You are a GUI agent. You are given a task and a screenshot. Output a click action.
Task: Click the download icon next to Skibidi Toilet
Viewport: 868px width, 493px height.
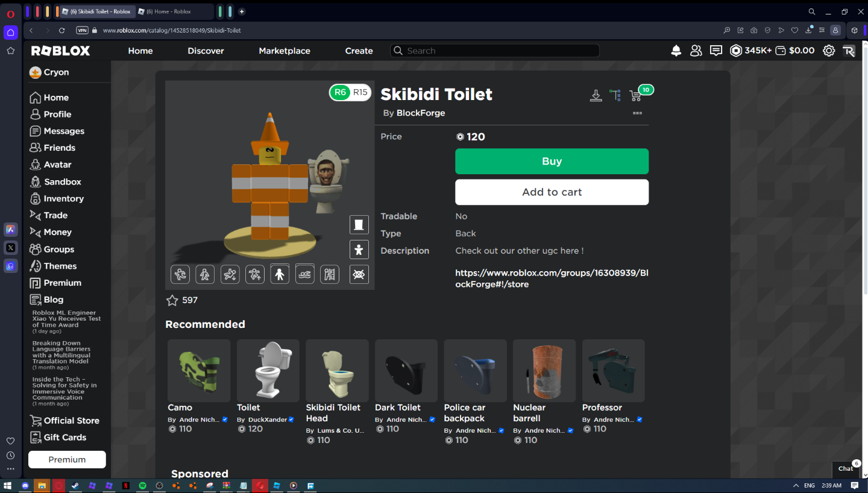[596, 95]
